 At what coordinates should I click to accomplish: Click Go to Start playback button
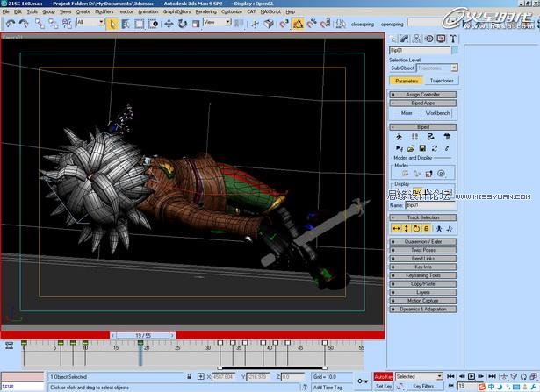pos(450,376)
